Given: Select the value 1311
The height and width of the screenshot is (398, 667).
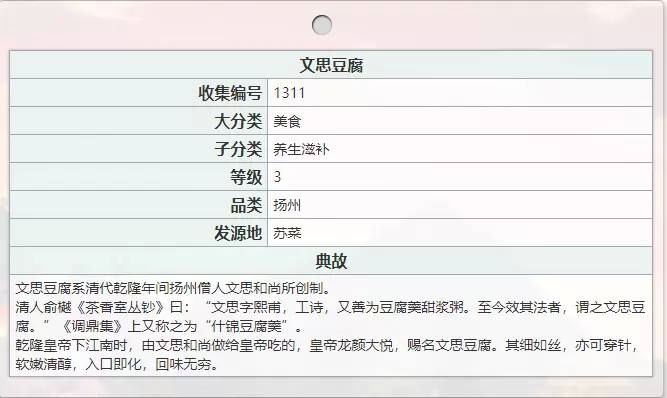Looking at the screenshot, I should coord(289,93).
